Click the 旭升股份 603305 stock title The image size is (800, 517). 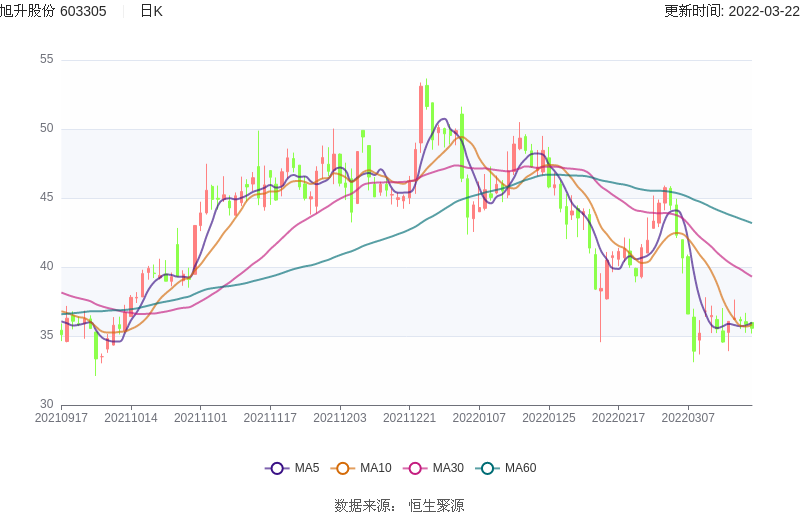click(54, 11)
